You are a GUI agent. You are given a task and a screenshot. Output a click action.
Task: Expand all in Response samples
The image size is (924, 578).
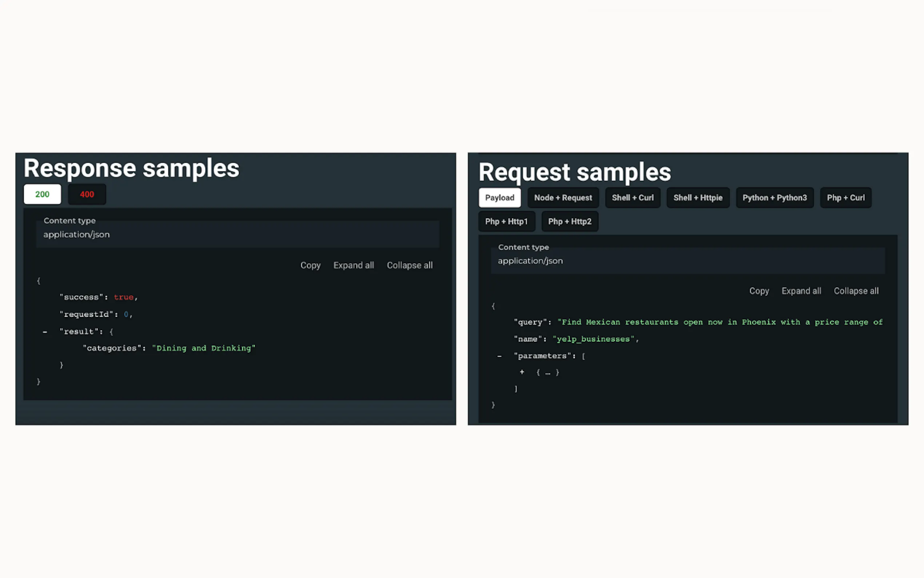click(x=353, y=265)
